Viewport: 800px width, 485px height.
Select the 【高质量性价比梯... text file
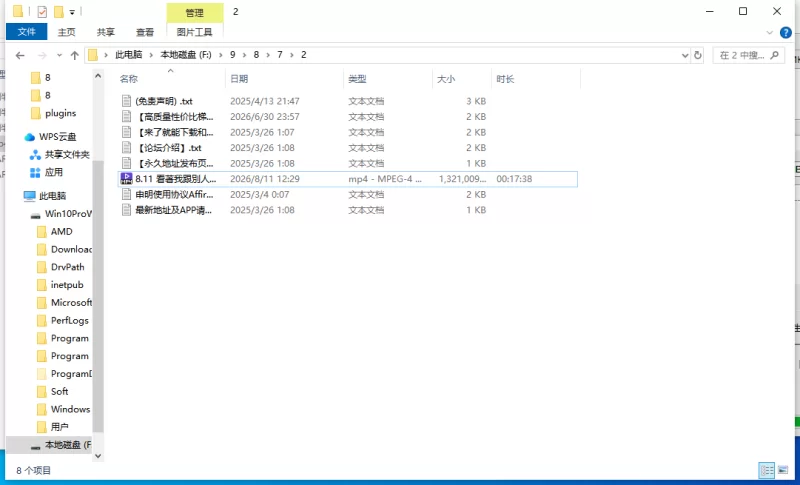[x=174, y=117]
